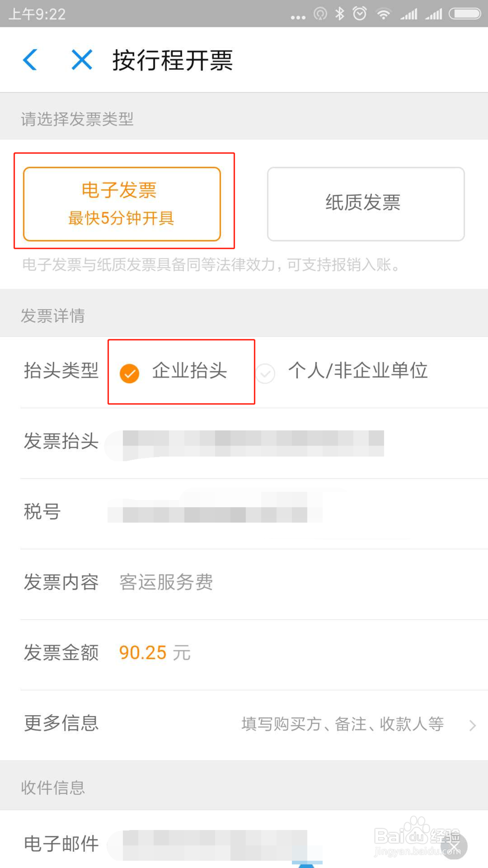Screen dimensions: 488x868
Task: Tap the orange checkmark beside 企业抬头
Action: coord(129,373)
